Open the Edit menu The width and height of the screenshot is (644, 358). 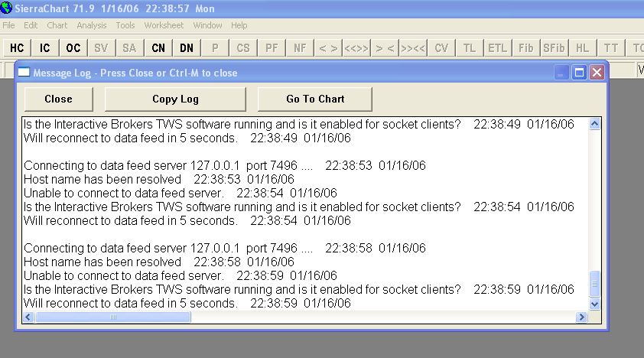click(31, 25)
